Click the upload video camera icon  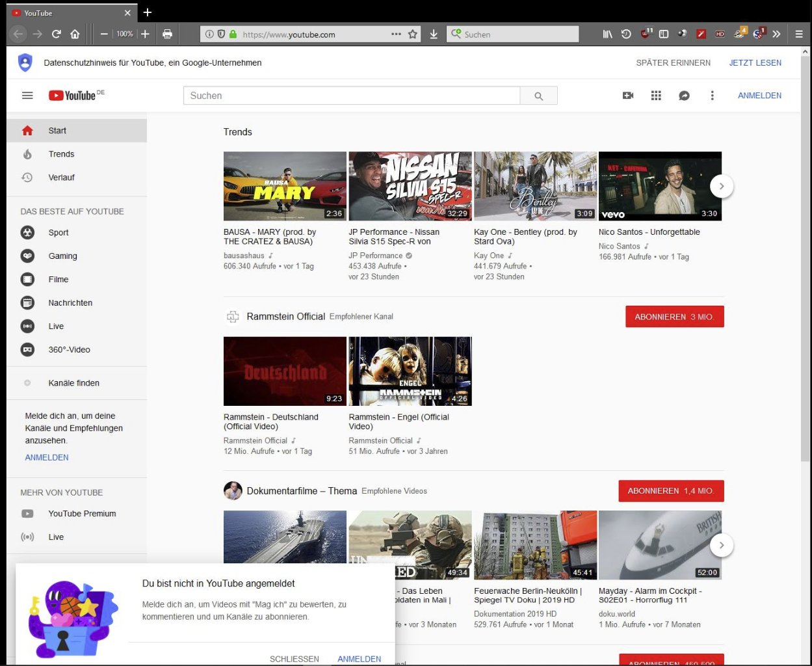click(x=628, y=96)
